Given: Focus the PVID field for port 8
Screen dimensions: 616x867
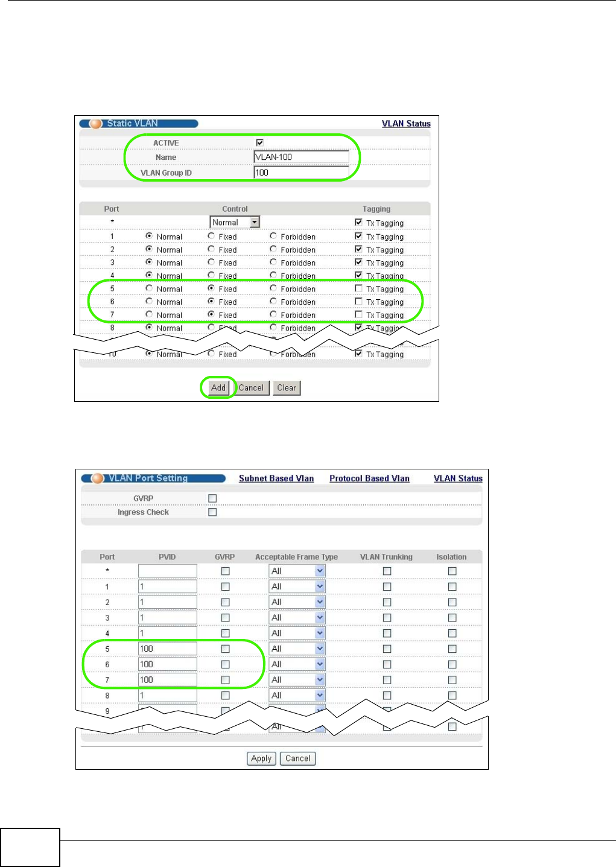Looking at the screenshot, I should coord(168,696).
